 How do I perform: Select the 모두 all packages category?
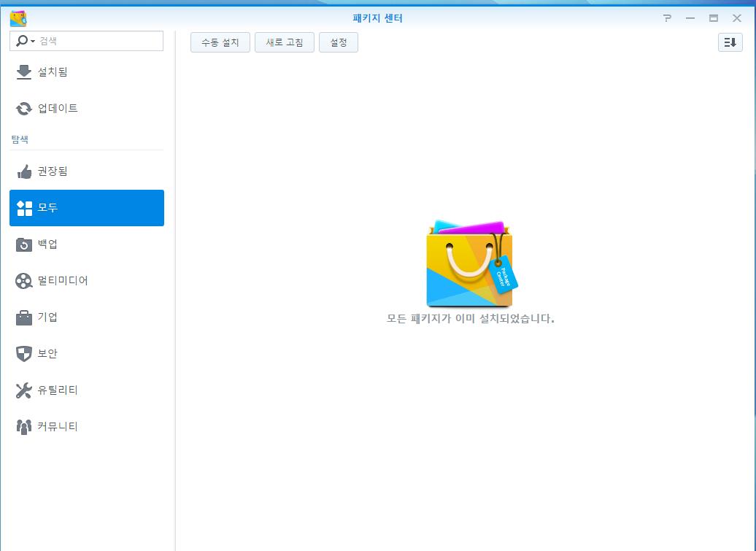(87, 208)
